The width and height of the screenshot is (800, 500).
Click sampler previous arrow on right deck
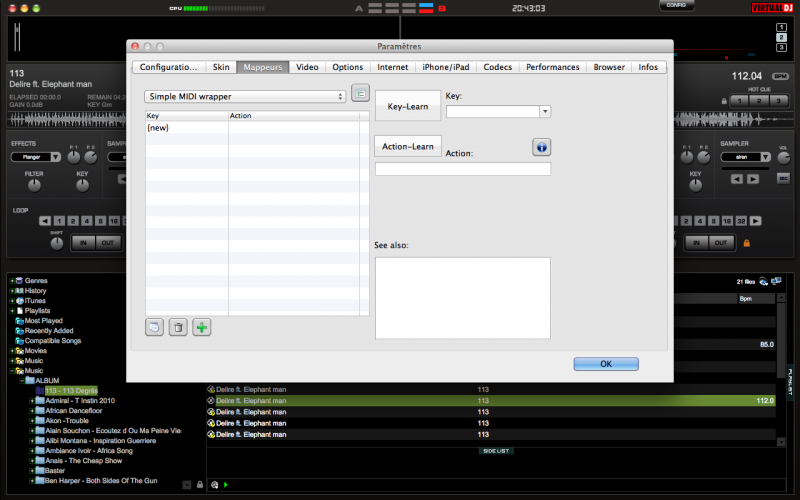click(736, 179)
